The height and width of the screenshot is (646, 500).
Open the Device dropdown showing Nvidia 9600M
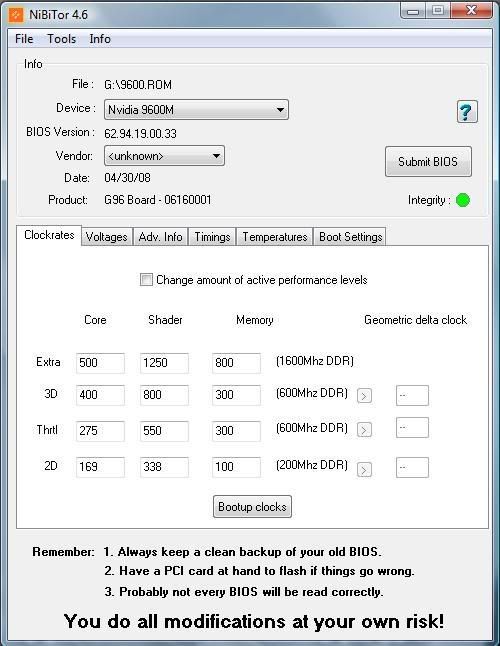[x=196, y=110]
